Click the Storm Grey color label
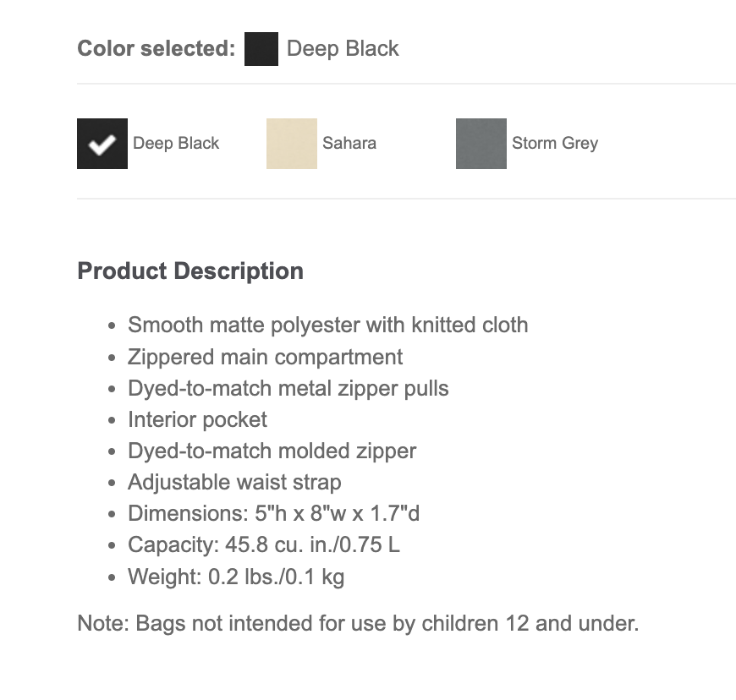 point(554,143)
